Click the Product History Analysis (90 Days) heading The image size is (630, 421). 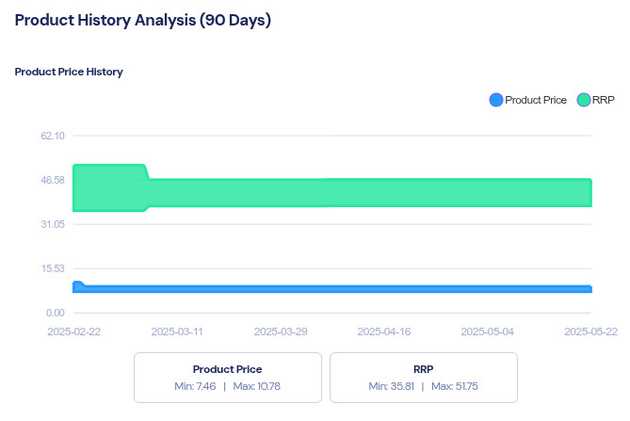pyautogui.click(x=142, y=20)
